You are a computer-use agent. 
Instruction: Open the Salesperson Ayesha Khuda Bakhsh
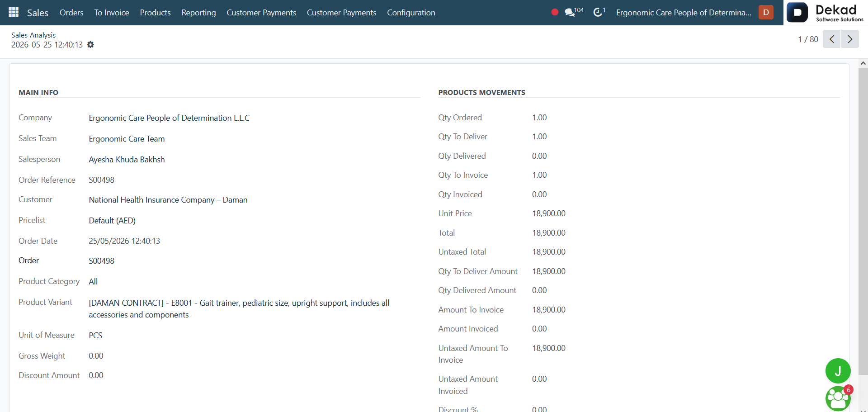coord(127,160)
